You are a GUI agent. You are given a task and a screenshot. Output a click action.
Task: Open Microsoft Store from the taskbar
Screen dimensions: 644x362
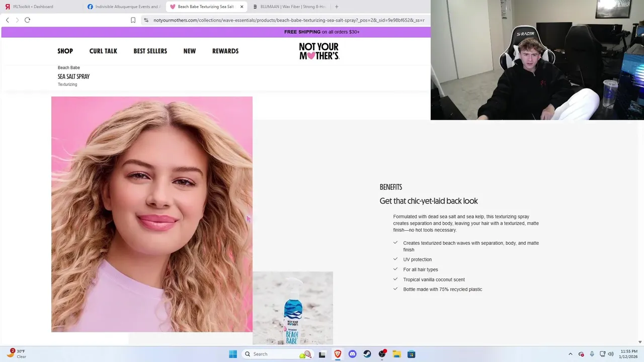click(411, 354)
